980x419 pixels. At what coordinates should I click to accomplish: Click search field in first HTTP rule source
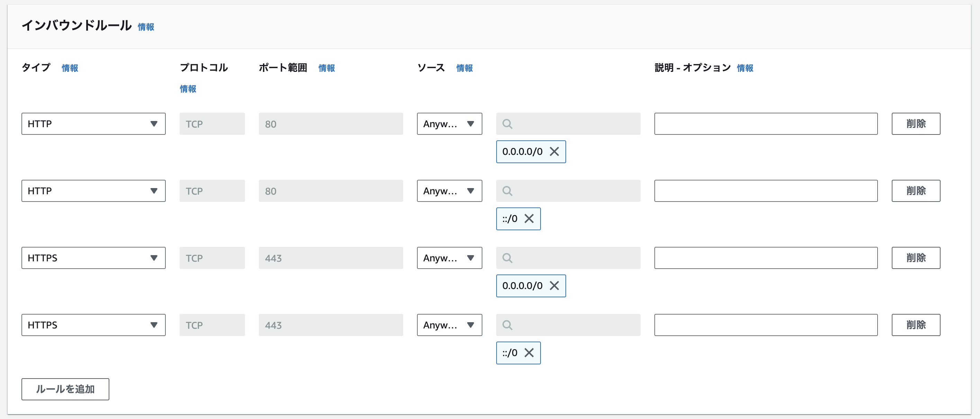pos(568,123)
